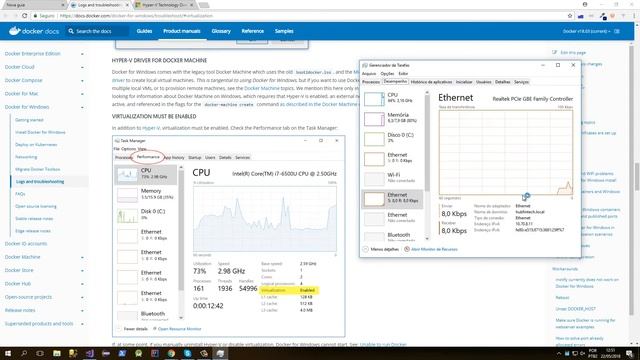The image size is (640, 360).
Task: Open the Arquivo menu
Action: pyautogui.click(x=369, y=73)
